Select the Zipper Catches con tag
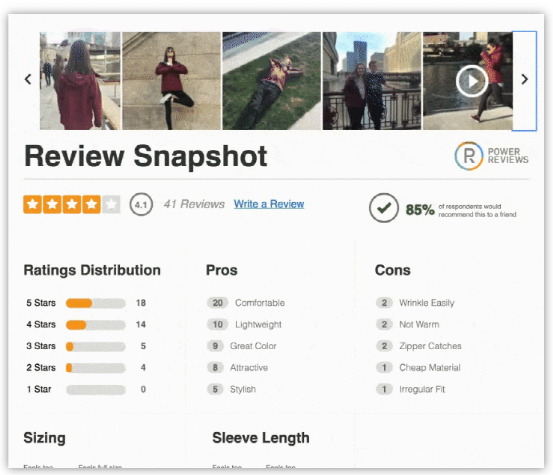Image resolution: width=553 pixels, height=475 pixels. (419, 346)
